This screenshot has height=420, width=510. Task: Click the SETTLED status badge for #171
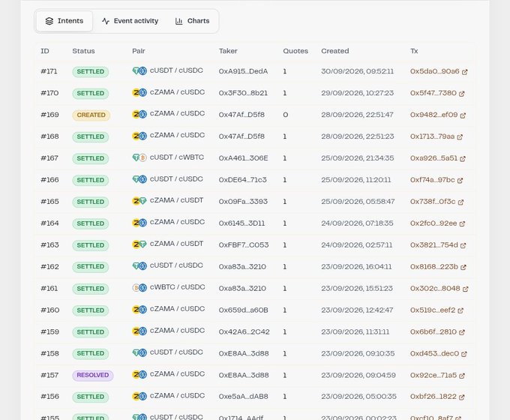pos(91,71)
